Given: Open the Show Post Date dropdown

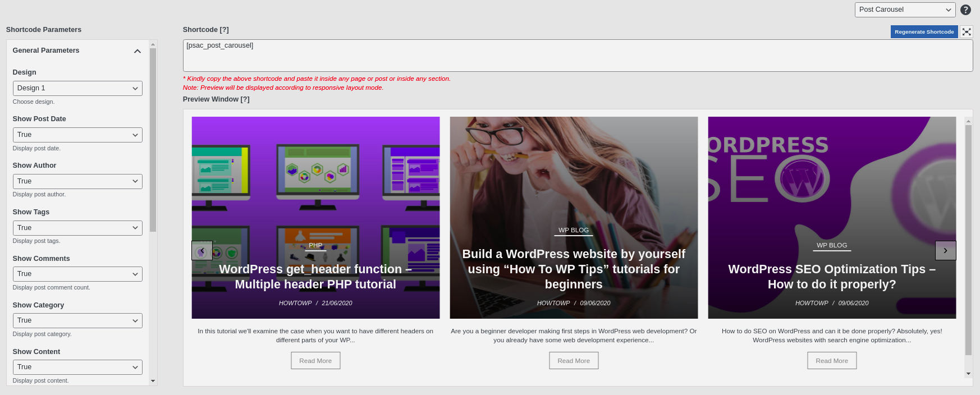Looking at the screenshot, I should pos(77,135).
